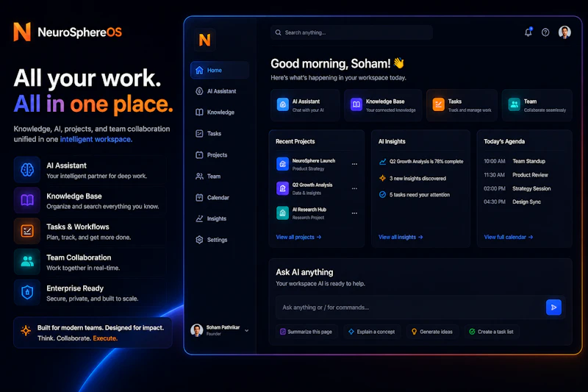The image size is (588, 392).
Task: Click the NeuroSphereOS logo in the left panel
Action: click(68, 32)
